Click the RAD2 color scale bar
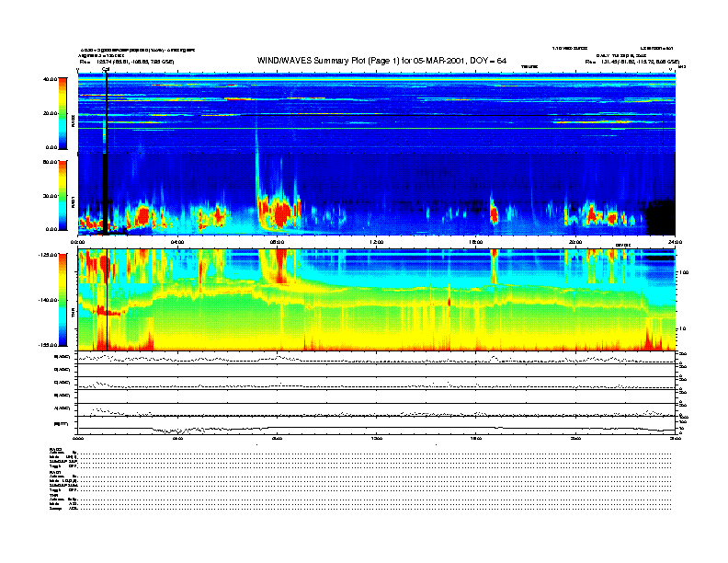This screenshot has width=728, height=563. click(x=63, y=113)
